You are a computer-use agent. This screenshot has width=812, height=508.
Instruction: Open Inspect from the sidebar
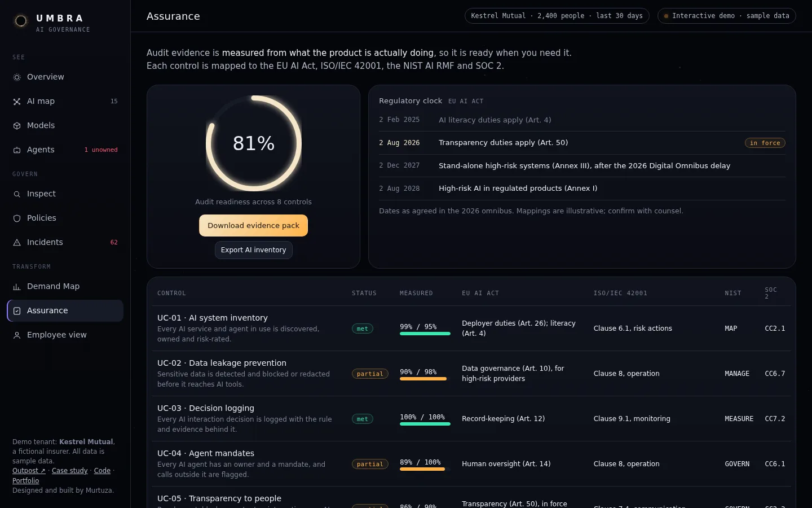65,194
